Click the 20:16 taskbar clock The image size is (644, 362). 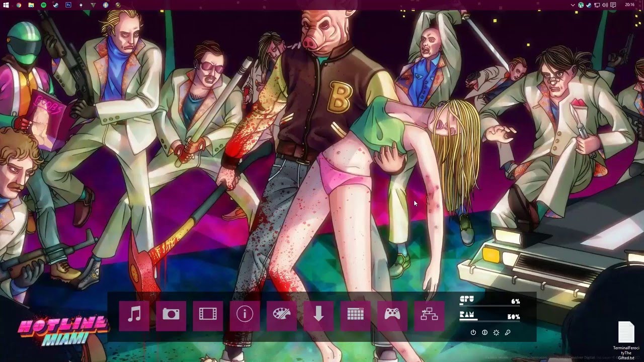629,5
